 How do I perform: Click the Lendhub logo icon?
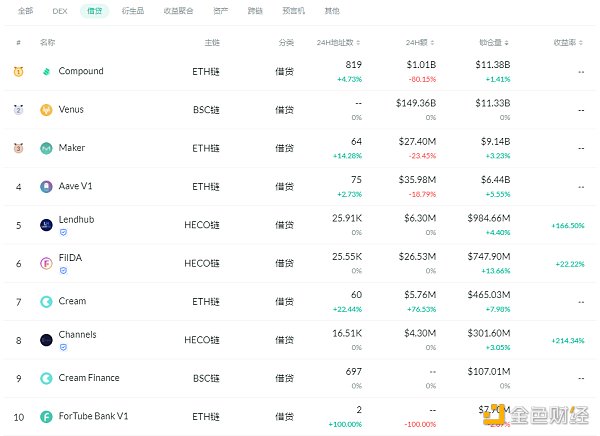[x=46, y=225]
